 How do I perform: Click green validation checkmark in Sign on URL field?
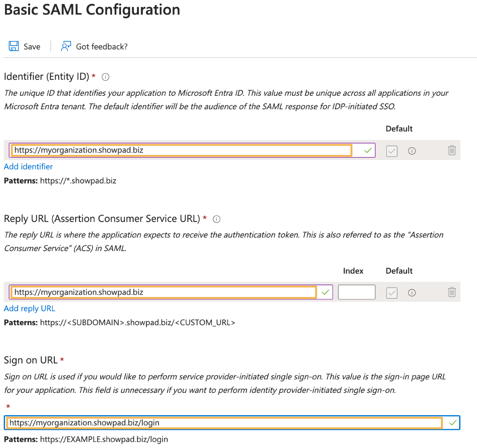(x=453, y=423)
